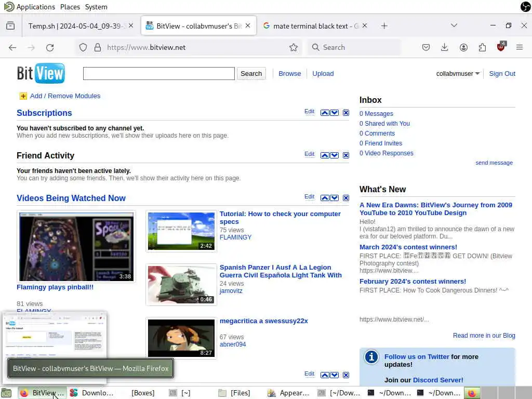
Task: Open the Places menu
Action: (70, 7)
